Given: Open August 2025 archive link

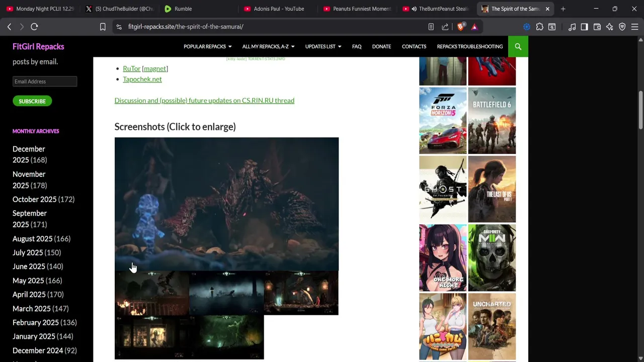Looking at the screenshot, I should (32, 238).
